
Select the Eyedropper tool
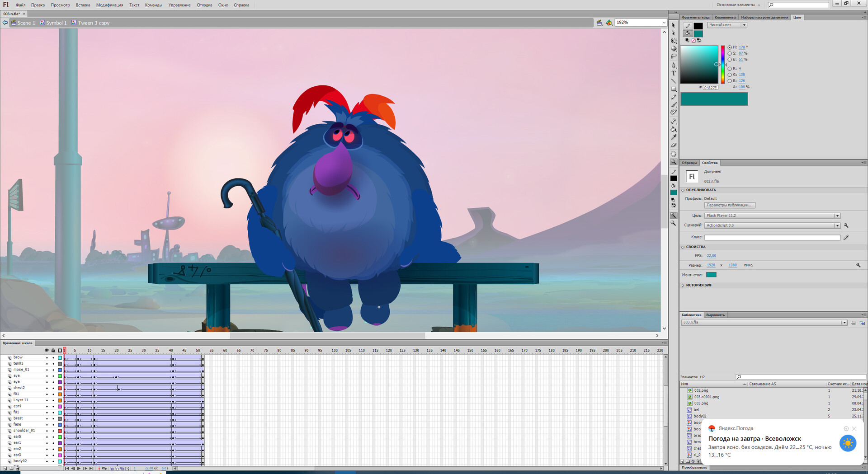pyautogui.click(x=674, y=137)
